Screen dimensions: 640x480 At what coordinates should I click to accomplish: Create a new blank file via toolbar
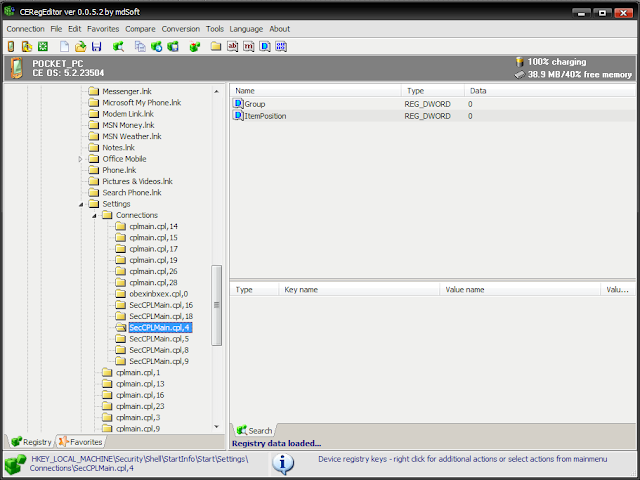(x=64, y=47)
